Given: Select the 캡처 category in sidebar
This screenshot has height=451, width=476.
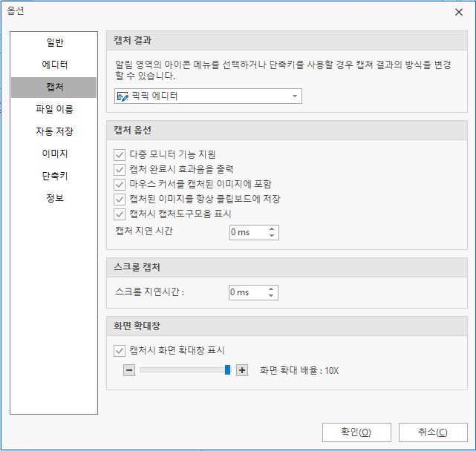Looking at the screenshot, I should [54, 87].
